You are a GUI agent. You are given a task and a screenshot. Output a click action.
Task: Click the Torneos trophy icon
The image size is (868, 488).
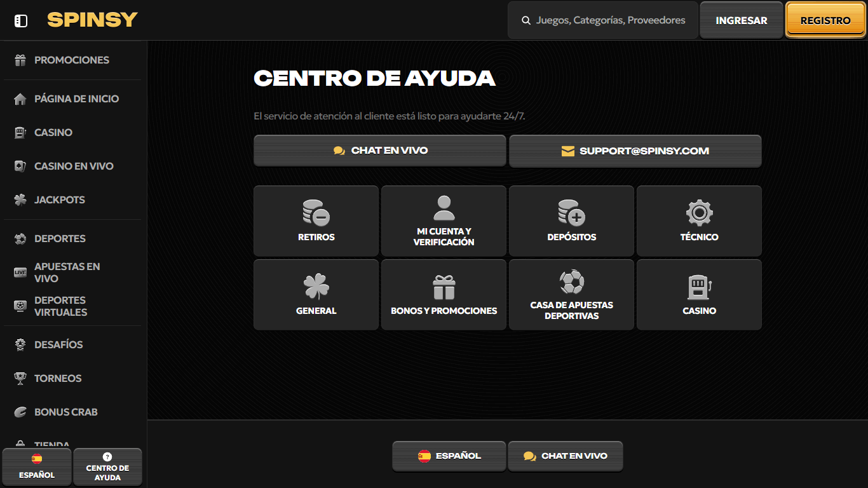(20, 379)
